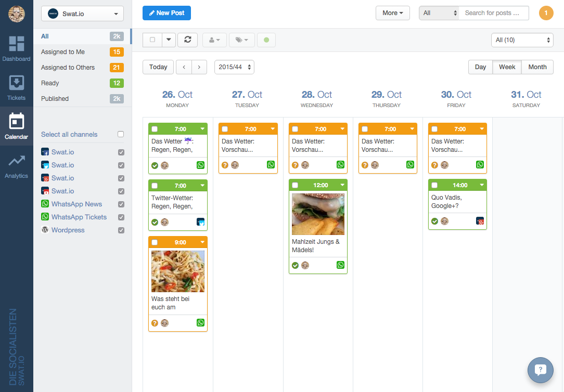Open the burger photo post thumbnail

point(318,214)
